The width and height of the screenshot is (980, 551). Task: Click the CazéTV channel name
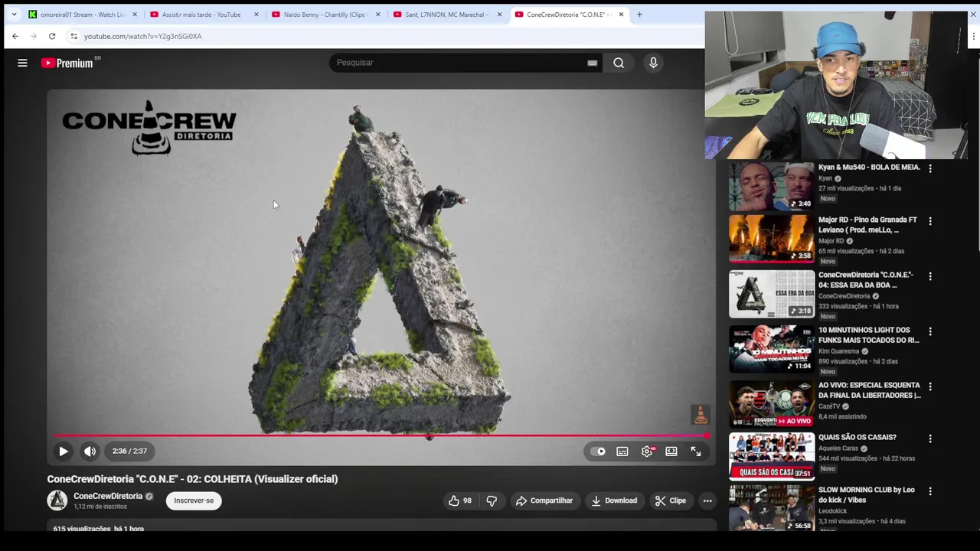(829, 406)
